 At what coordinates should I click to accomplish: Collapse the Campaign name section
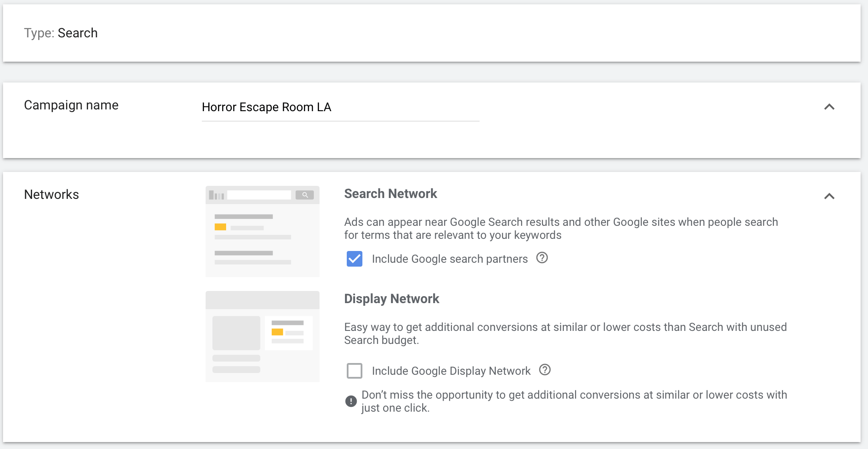pos(829,106)
